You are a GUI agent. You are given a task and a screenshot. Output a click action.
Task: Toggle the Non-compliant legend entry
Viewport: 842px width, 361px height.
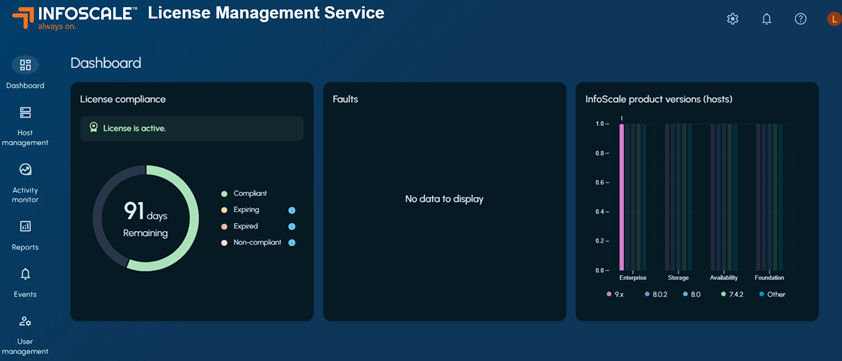(x=251, y=242)
